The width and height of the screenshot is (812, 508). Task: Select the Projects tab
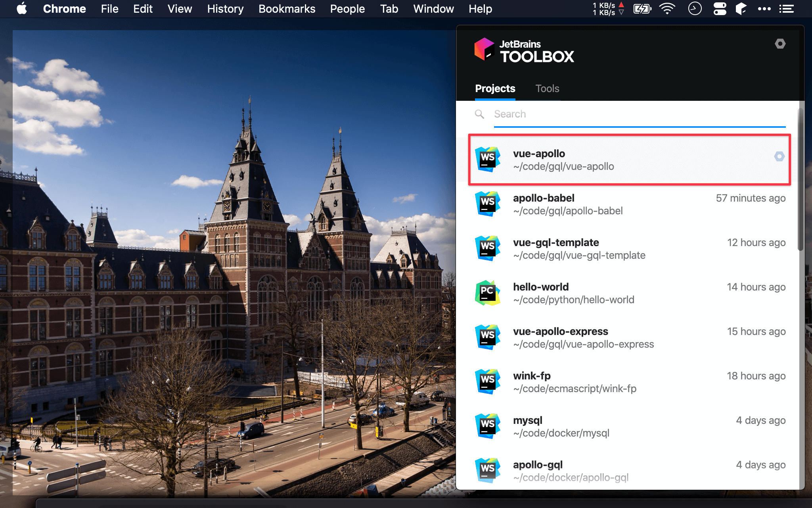(x=495, y=89)
